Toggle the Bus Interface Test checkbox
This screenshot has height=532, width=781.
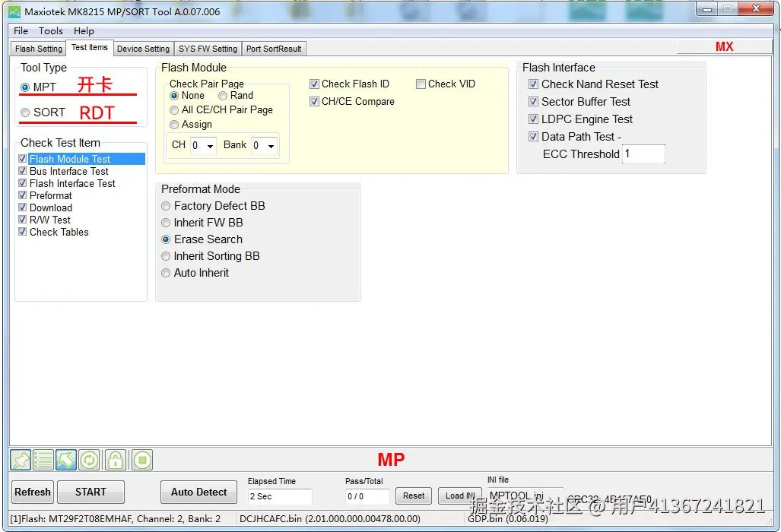(x=22, y=171)
